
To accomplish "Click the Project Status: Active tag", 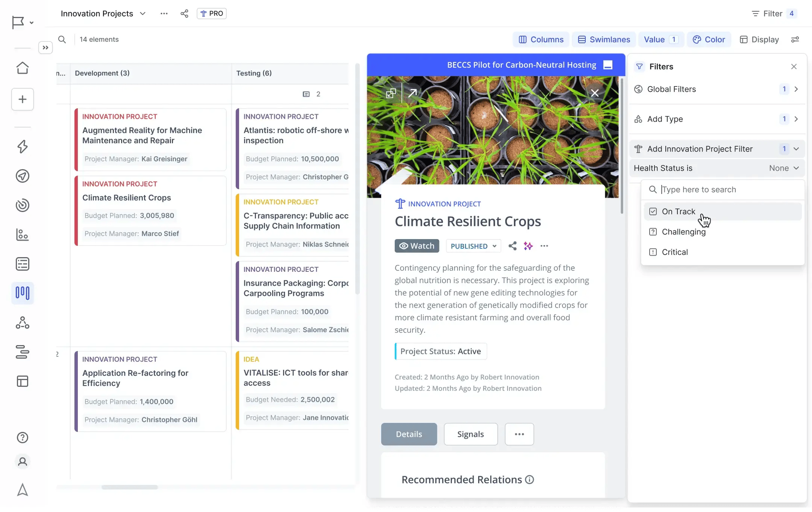I will pos(441,351).
